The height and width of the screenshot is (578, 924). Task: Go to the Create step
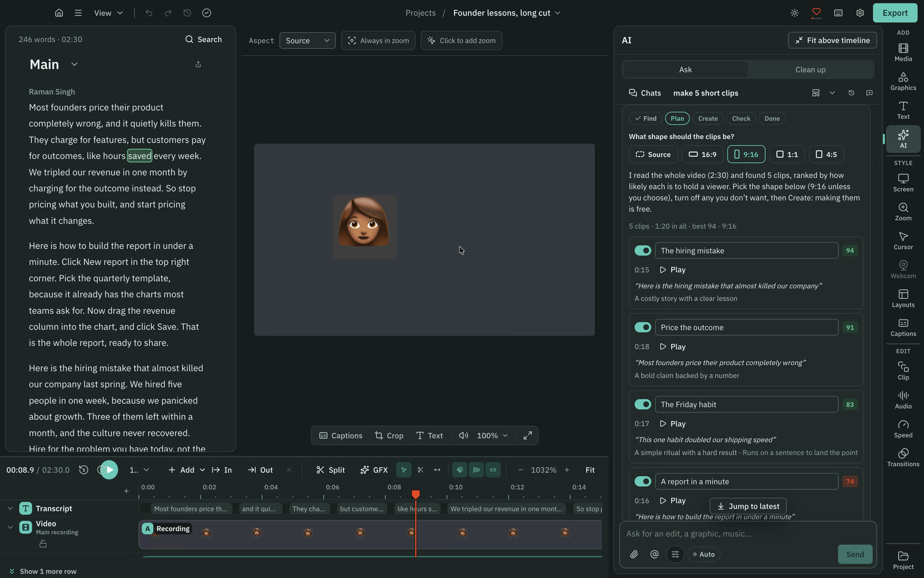(708, 118)
